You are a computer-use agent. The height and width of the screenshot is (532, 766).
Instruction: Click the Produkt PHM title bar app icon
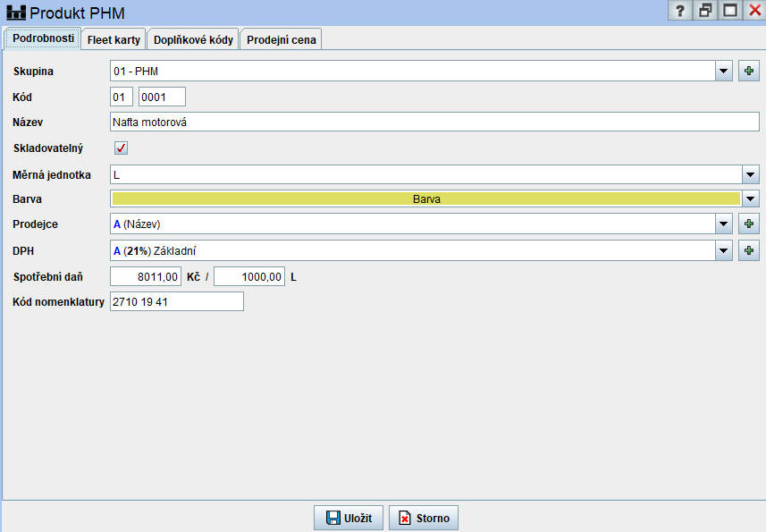pyautogui.click(x=16, y=13)
